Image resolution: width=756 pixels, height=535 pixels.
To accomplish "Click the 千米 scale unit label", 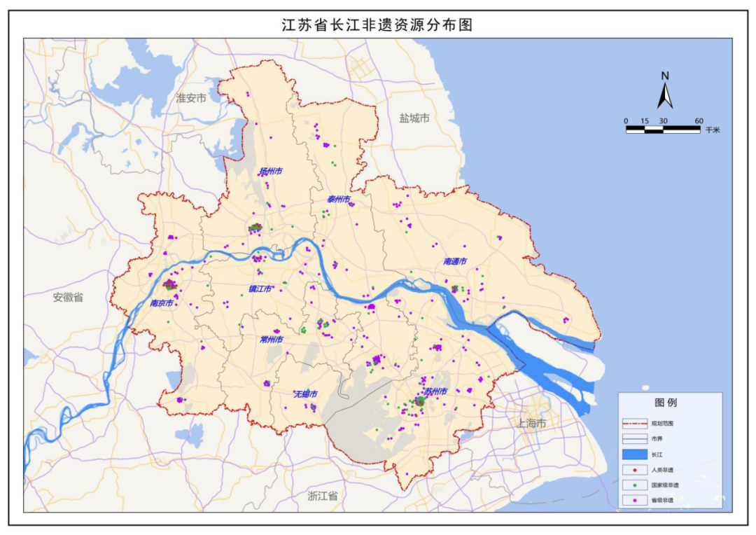I will pyautogui.click(x=712, y=130).
